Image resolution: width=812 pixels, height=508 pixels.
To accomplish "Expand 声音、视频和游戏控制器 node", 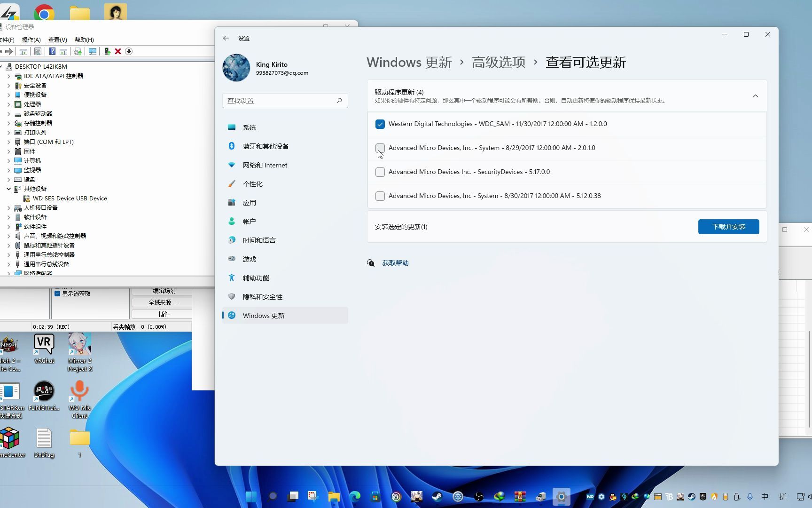I will [8, 236].
